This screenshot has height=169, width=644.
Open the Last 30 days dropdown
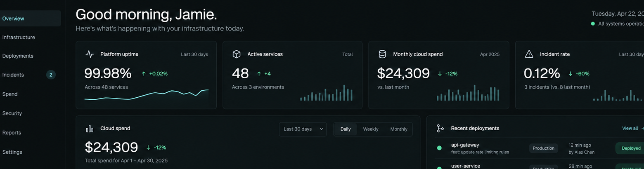[x=303, y=129]
